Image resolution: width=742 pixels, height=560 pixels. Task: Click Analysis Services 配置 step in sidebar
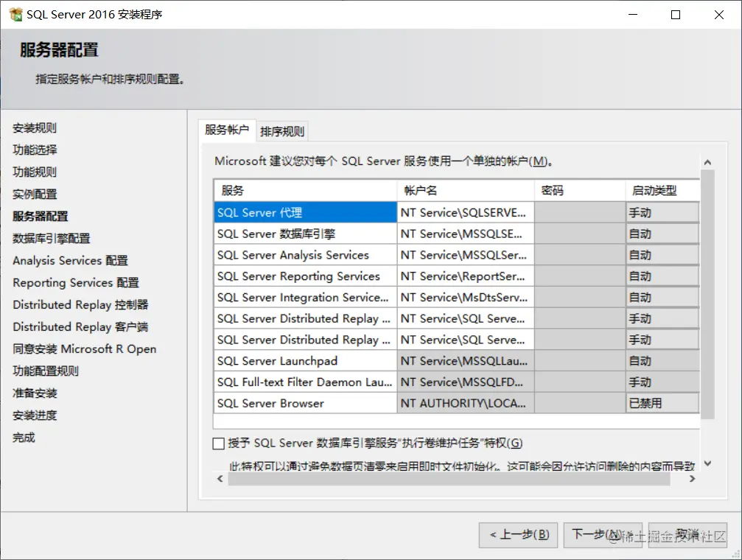tap(70, 260)
